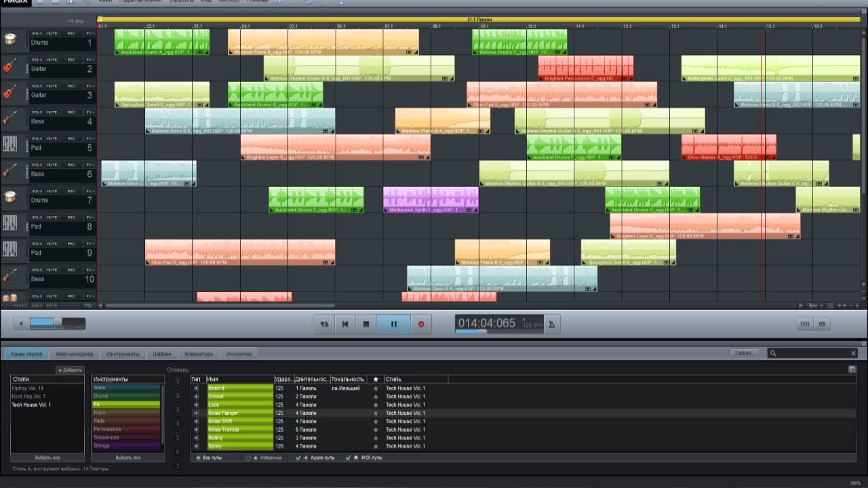Mute the Bass track 4
The width and height of the screenshot is (868, 488).
[x=52, y=112]
